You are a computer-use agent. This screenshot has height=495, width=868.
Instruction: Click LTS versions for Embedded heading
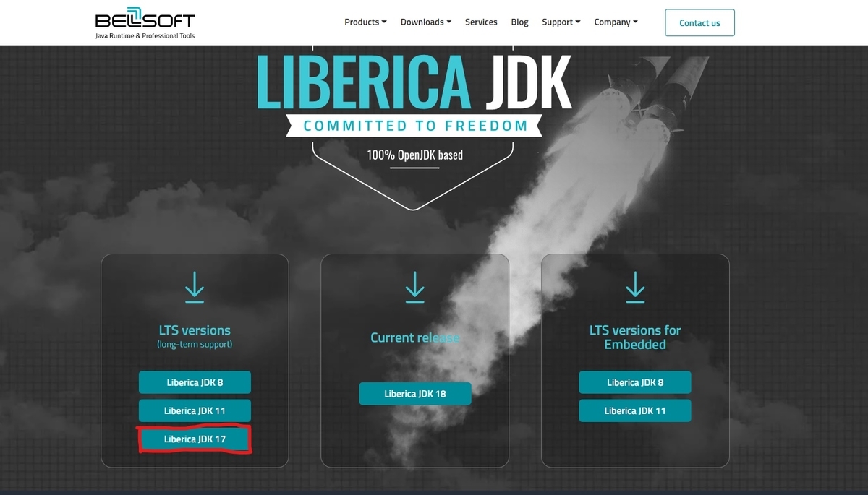point(635,337)
